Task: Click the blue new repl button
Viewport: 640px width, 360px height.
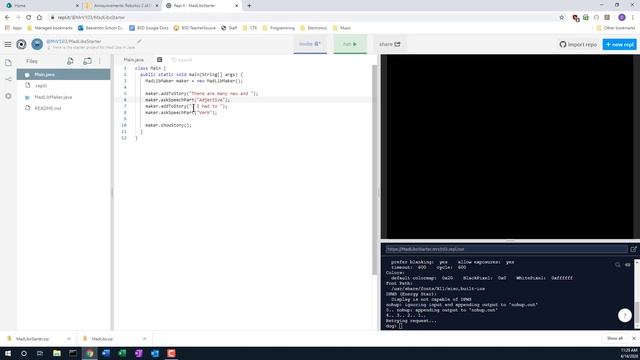Action: coord(619,44)
